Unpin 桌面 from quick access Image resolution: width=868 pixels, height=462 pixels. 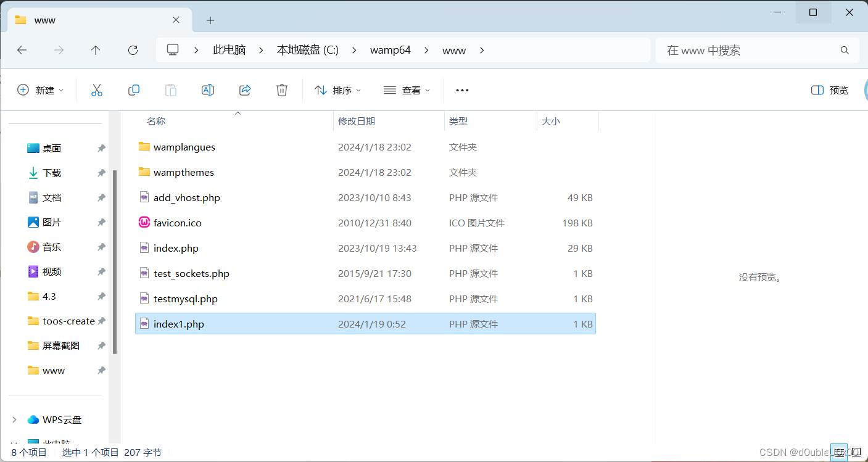click(x=101, y=148)
